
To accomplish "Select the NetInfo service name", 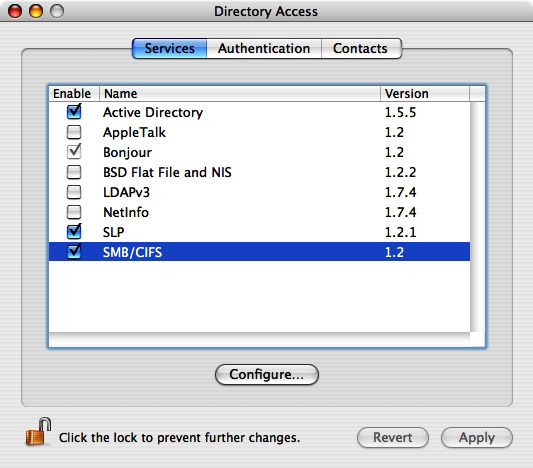I will pyautogui.click(x=126, y=212).
